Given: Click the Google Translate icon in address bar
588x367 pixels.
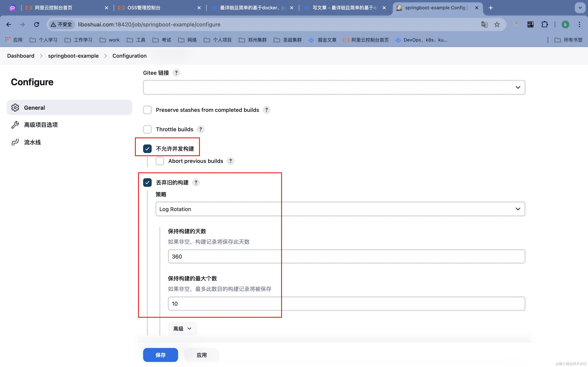Looking at the screenshot, I should pyautogui.click(x=484, y=24).
